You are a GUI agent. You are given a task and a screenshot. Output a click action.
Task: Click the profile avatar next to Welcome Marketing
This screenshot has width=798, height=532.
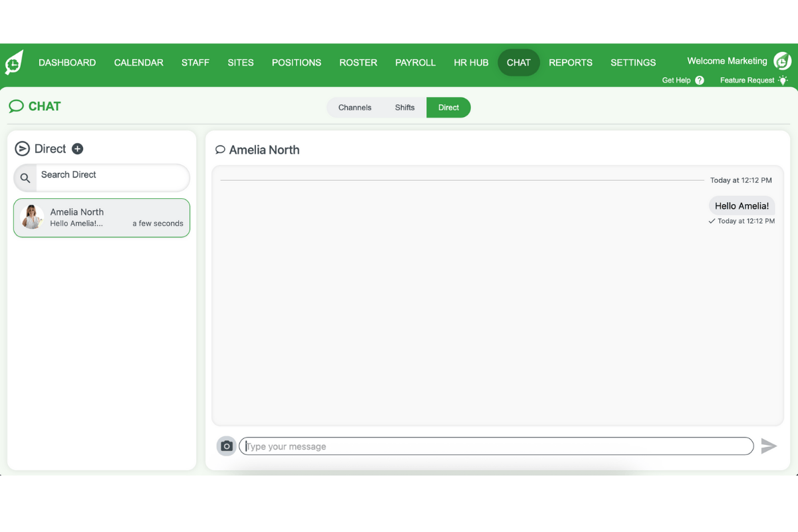pyautogui.click(x=782, y=61)
